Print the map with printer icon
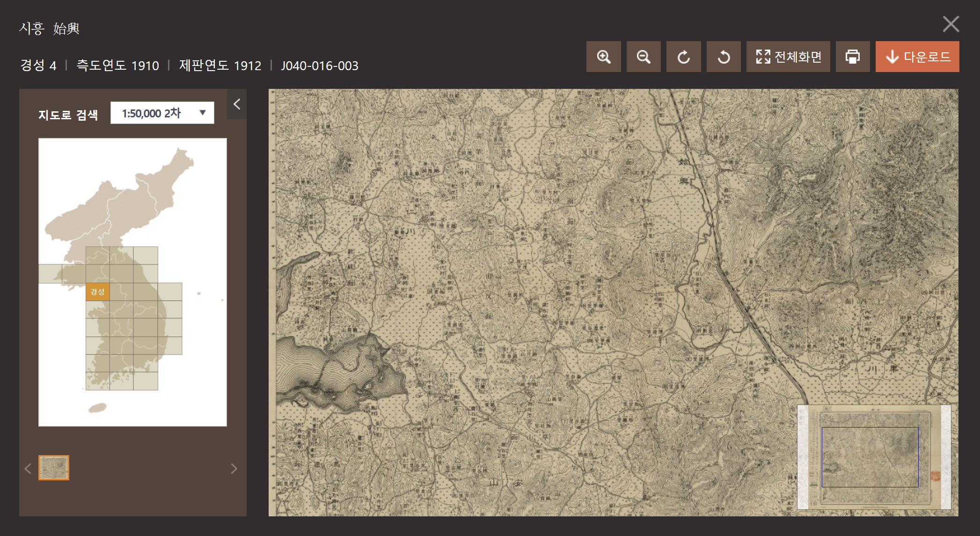980x536 pixels. click(852, 57)
